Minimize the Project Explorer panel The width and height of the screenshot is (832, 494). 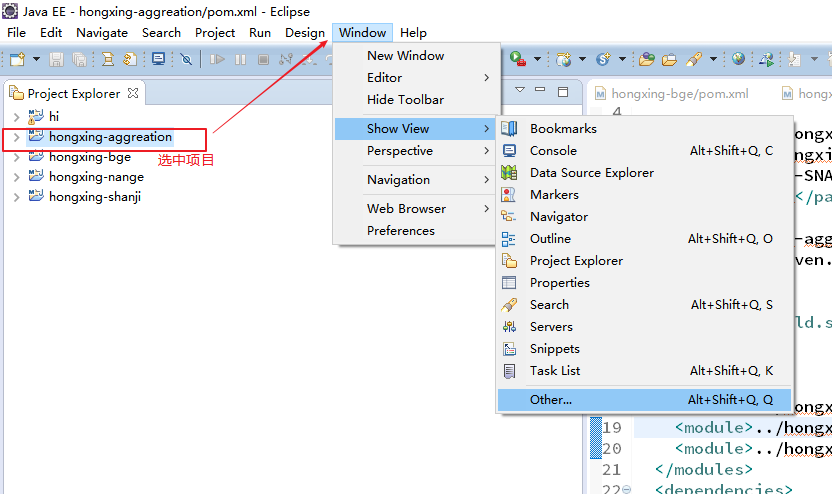540,90
